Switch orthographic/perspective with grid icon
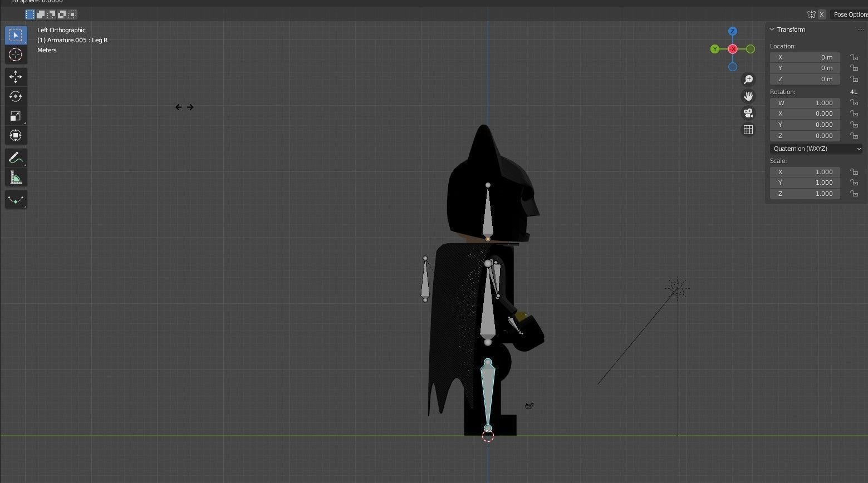Screen dimensions: 868x483 (x=748, y=130)
